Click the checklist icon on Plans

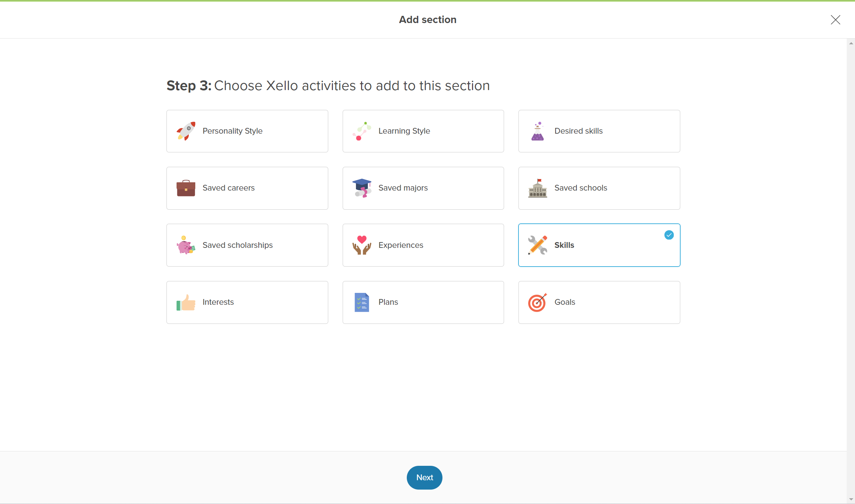[x=361, y=302]
